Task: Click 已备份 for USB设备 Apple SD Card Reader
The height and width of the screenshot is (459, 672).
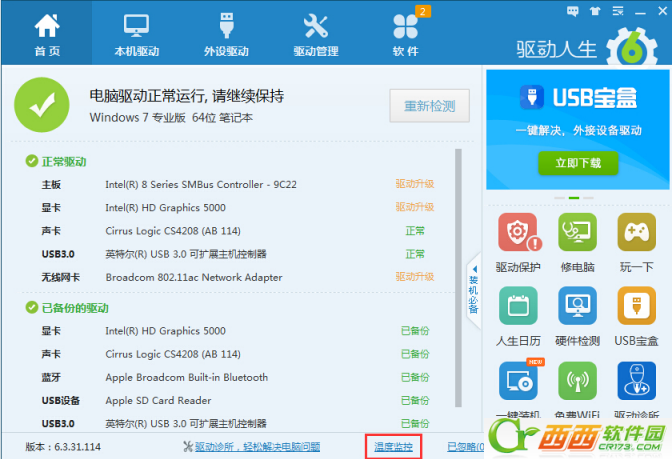Action: (415, 400)
